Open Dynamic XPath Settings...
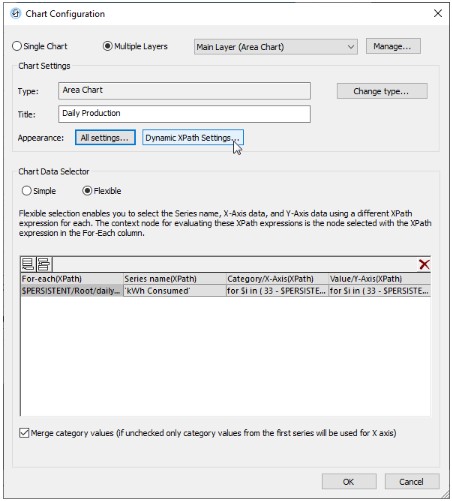 [193, 137]
